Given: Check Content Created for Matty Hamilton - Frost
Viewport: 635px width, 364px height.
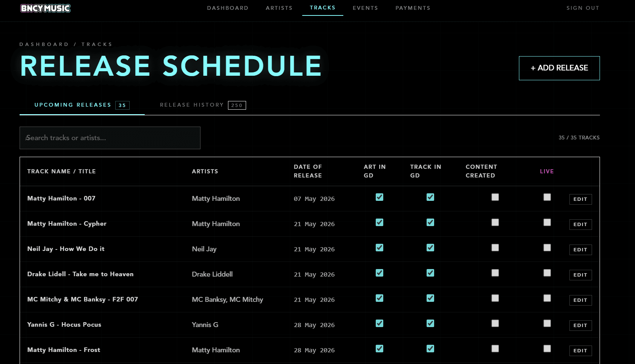Looking at the screenshot, I should [x=495, y=349].
